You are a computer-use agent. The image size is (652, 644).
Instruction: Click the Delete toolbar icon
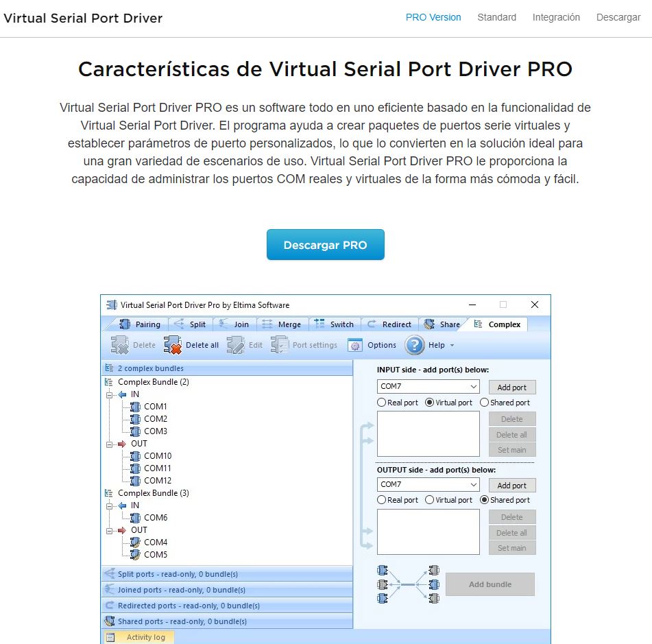120,345
